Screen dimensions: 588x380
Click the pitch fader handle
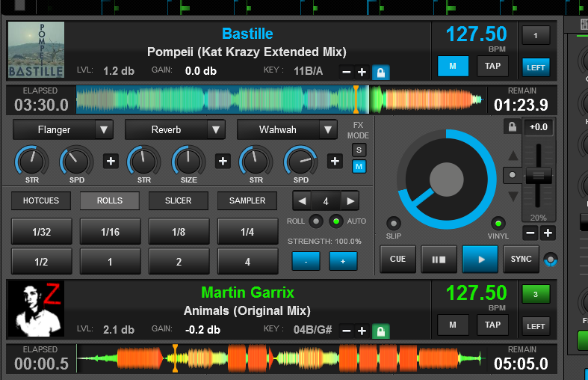point(539,175)
